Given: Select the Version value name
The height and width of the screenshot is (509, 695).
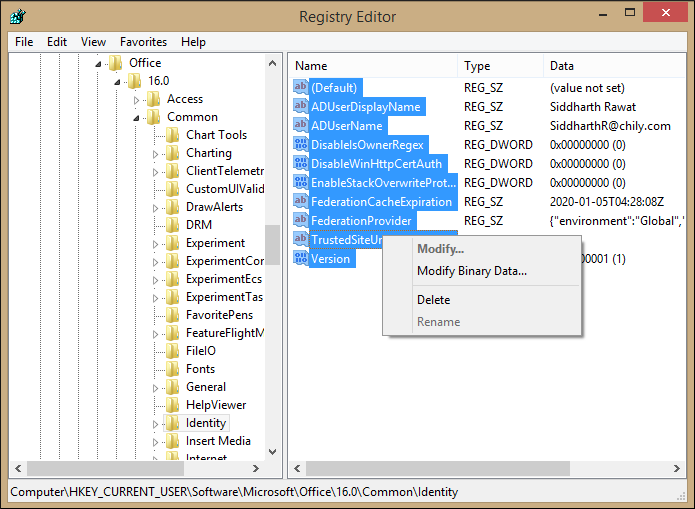Looking at the screenshot, I should tap(331, 259).
